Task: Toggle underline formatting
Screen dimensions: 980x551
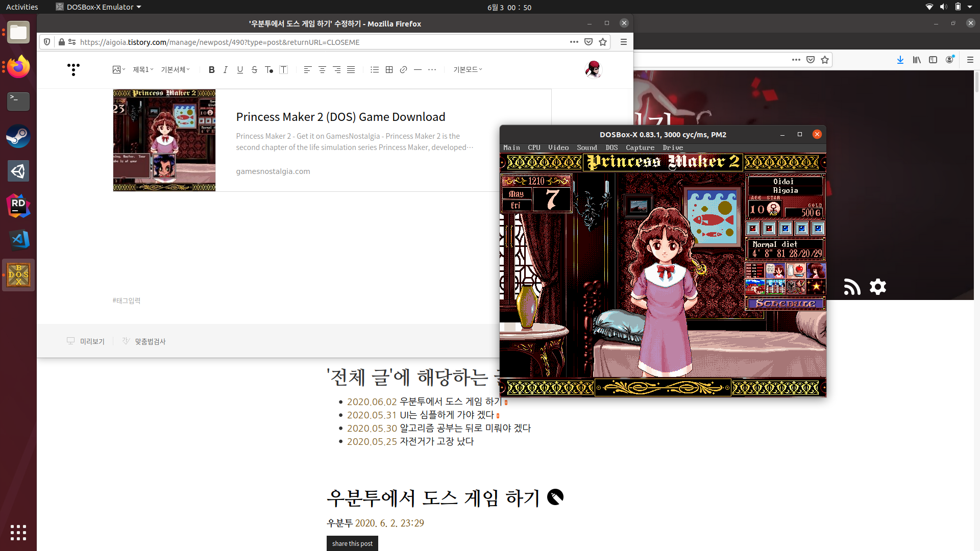Action: point(240,70)
